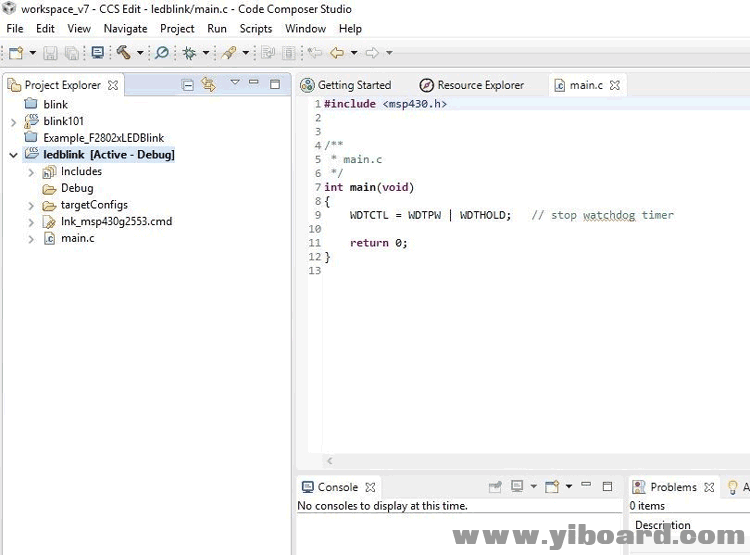Open the Edit menu
Image resolution: width=750 pixels, height=555 pixels.
tap(45, 29)
